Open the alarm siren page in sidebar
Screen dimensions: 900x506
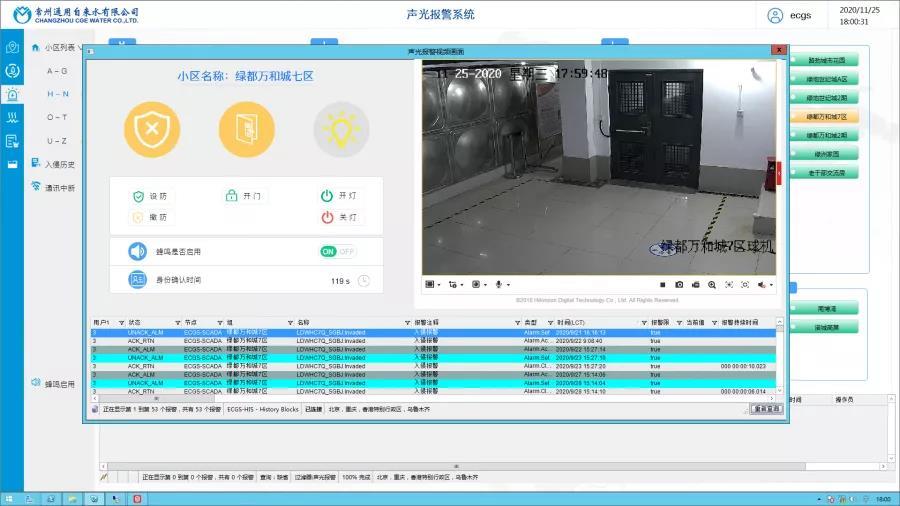tap(12, 95)
